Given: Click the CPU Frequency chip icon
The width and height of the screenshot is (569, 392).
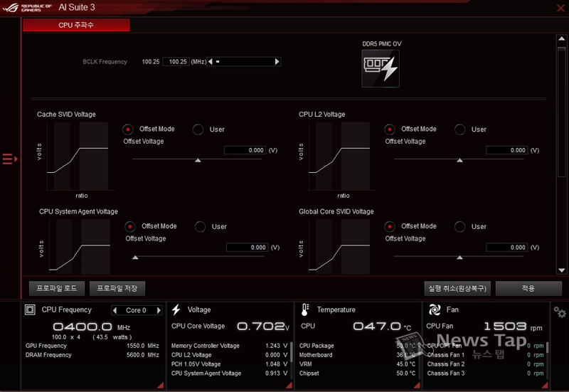Looking at the screenshot, I should pos(30,309).
